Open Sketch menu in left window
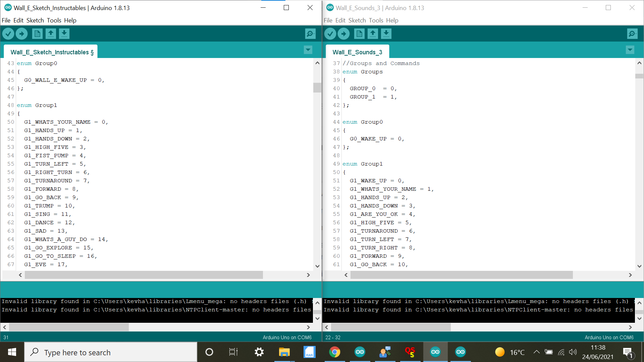 (35, 20)
